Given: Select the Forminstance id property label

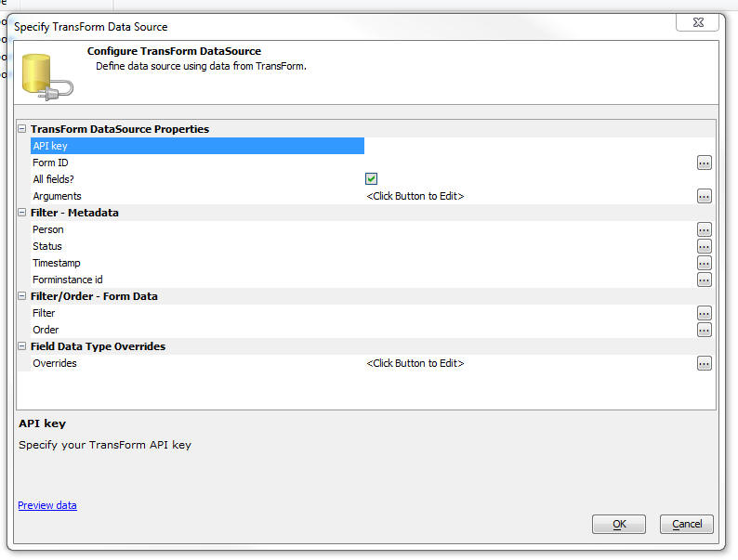Looking at the screenshot, I should pyautogui.click(x=67, y=280).
